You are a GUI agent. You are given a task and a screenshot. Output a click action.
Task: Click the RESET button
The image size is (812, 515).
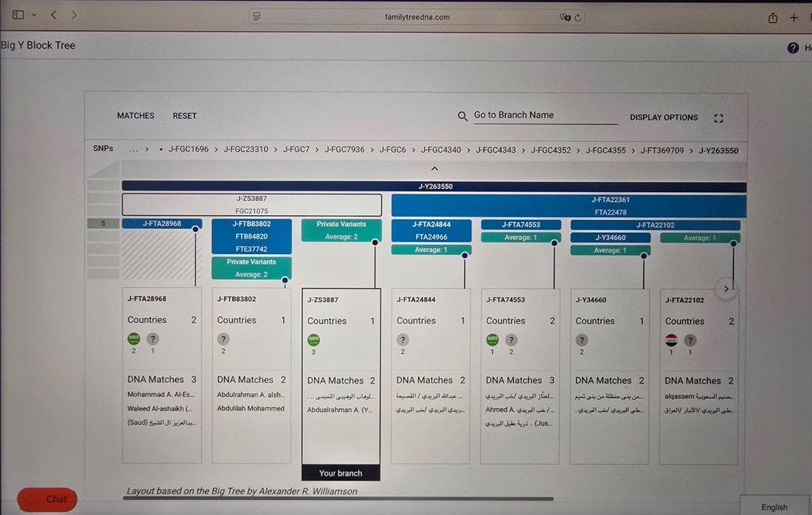[185, 116]
